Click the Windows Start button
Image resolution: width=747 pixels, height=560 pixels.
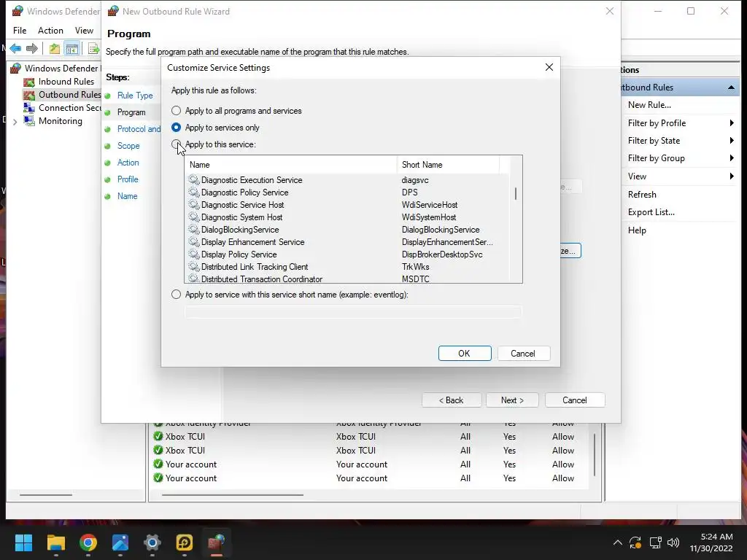click(x=23, y=542)
